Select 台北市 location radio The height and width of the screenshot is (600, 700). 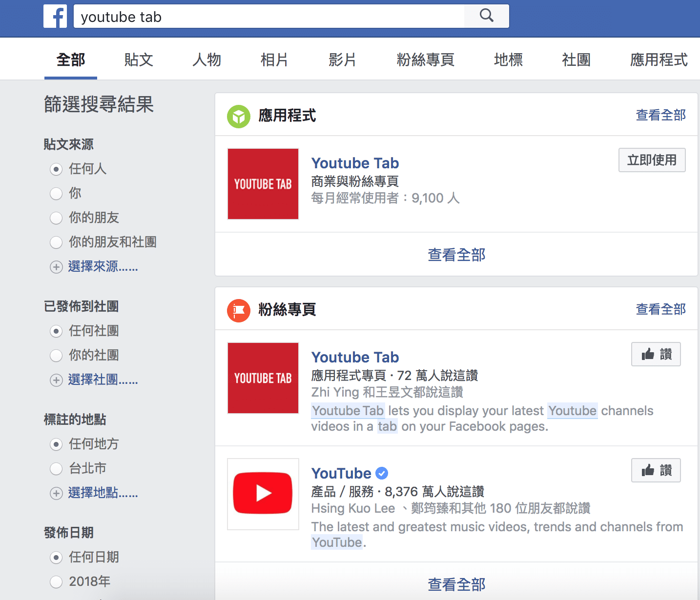[x=57, y=469]
